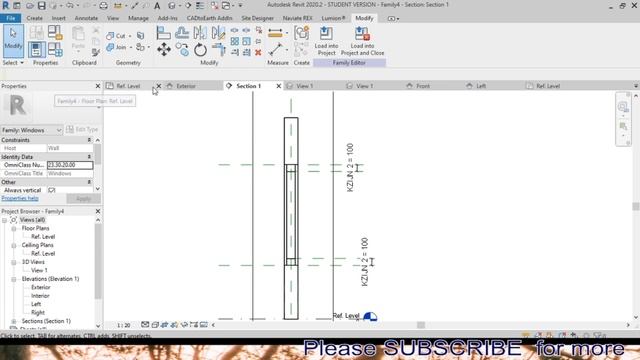
Task: Collapse the Identity Data property group
Action: pos(89,157)
